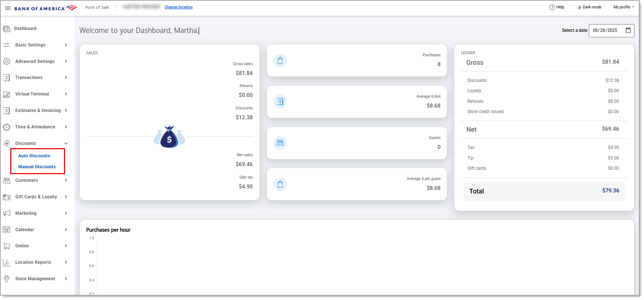This screenshot has width=644, height=300.
Task: Click the ledger Total $79.36 amount
Action: coord(611,191)
